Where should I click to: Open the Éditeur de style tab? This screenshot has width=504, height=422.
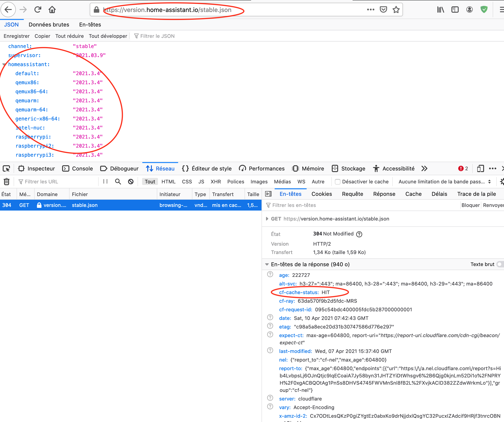click(207, 169)
